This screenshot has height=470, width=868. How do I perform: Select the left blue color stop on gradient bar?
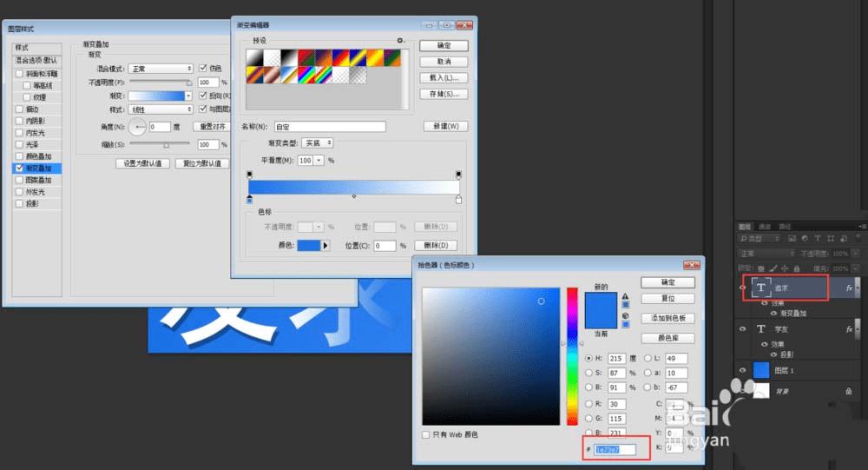click(x=249, y=199)
